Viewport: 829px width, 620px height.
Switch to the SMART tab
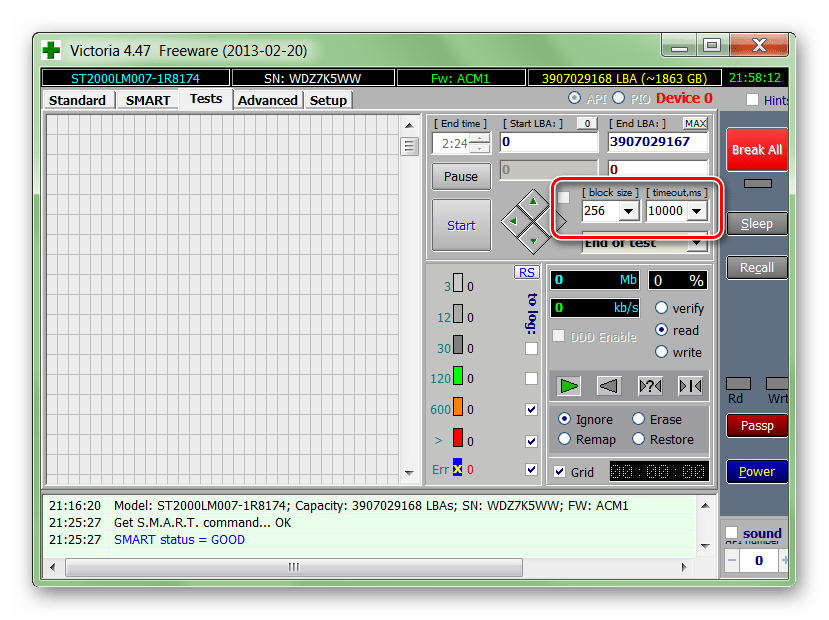147,100
